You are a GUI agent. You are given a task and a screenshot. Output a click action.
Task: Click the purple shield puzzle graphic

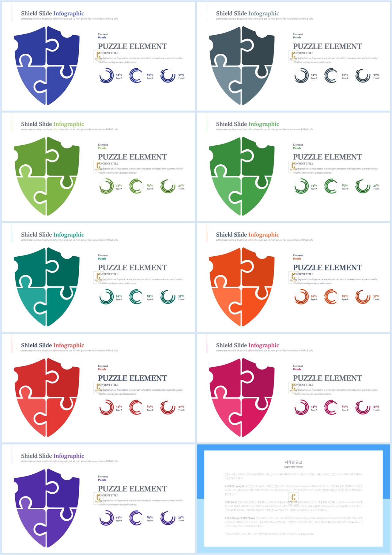47,508
